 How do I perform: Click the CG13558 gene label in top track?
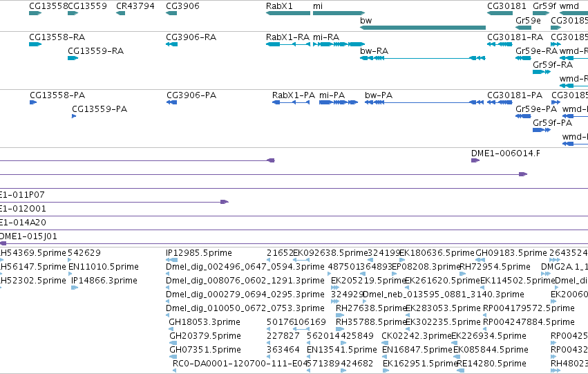coord(48,6)
